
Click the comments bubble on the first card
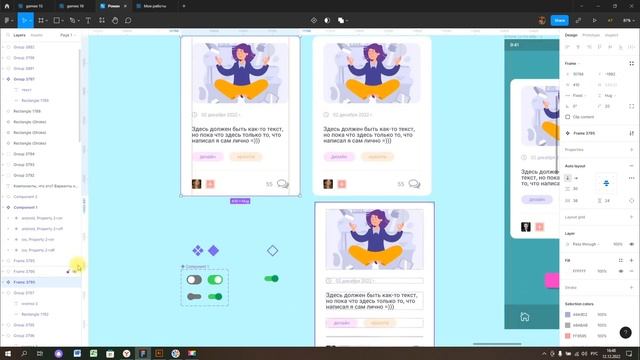282,184
